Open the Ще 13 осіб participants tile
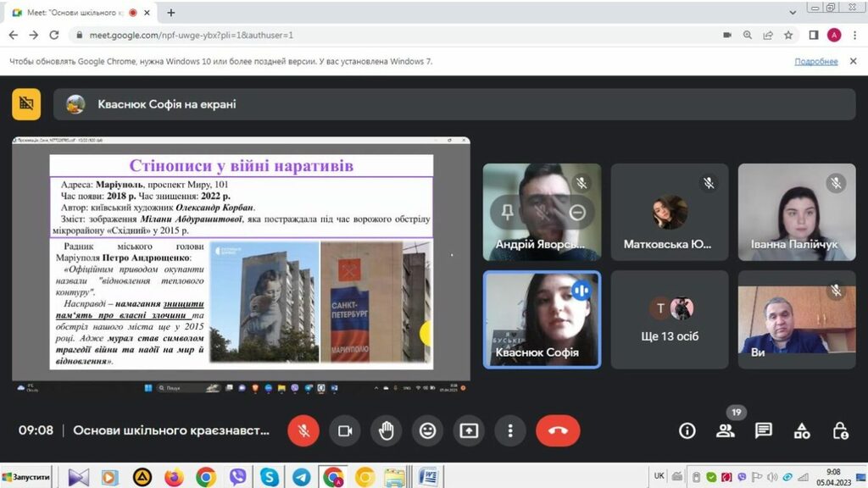The height and width of the screenshot is (488, 868). [669, 319]
